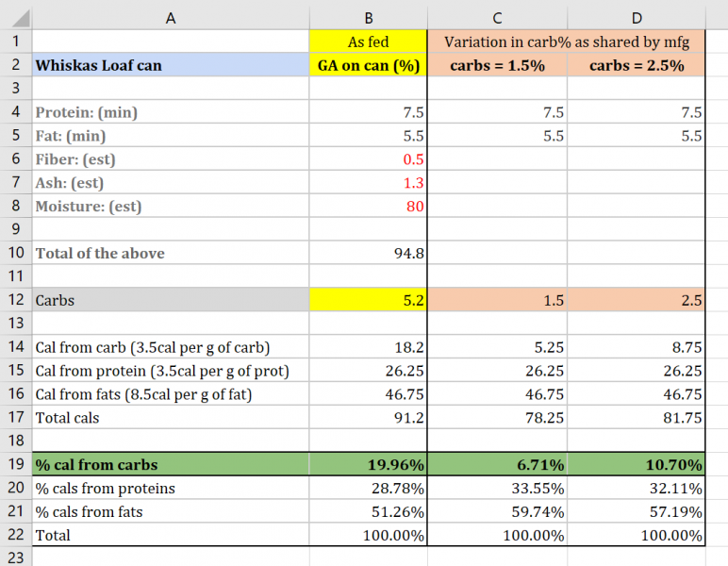728x566 pixels.
Task: Select column A header
Action: coord(170,16)
